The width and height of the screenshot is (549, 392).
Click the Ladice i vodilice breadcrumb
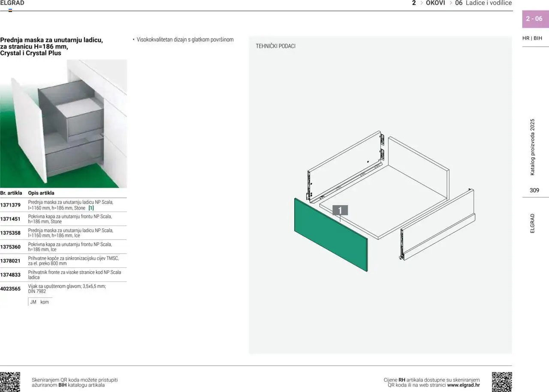(489, 3)
